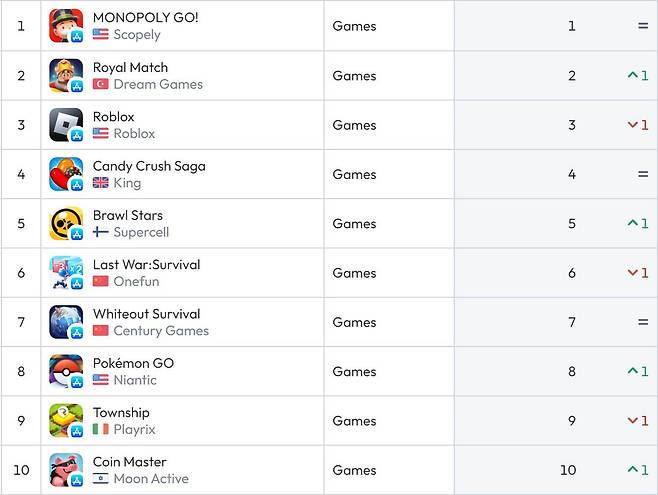Click the Pokémon GO app icon
Screen dimensions: 658x495
pyautogui.click(x=66, y=372)
